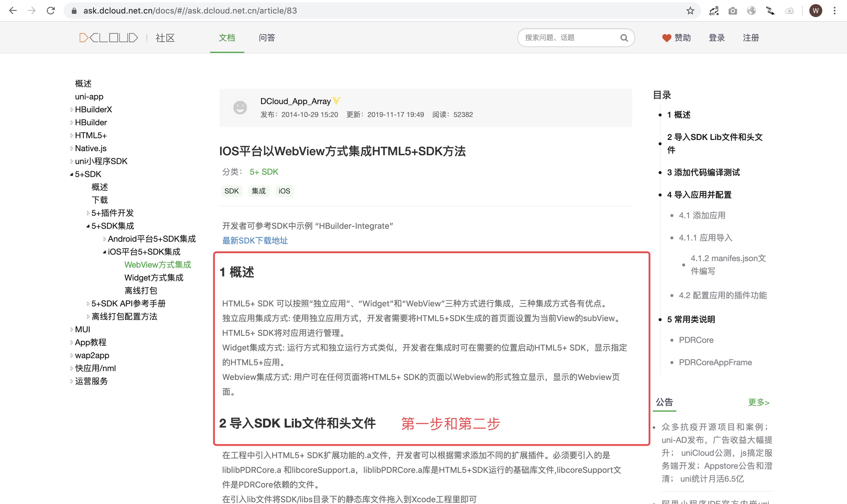
Task: Click the DCloud logo
Action: 108,37
